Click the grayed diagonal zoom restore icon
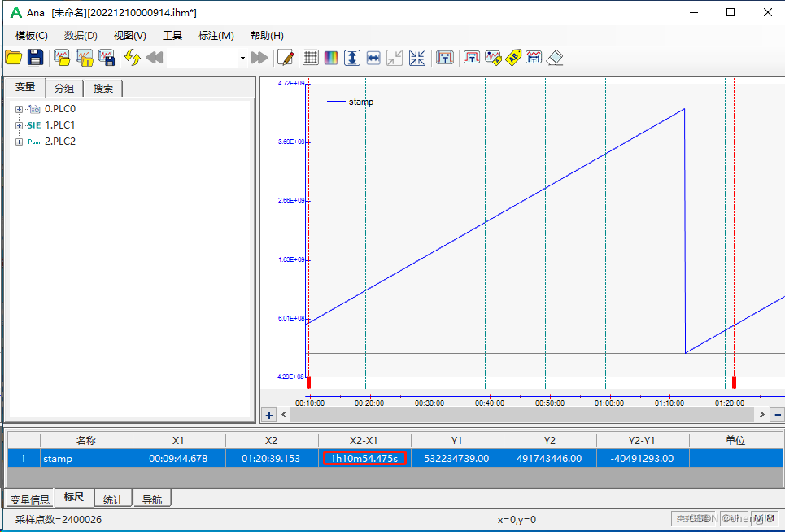785x532 pixels. [395, 58]
